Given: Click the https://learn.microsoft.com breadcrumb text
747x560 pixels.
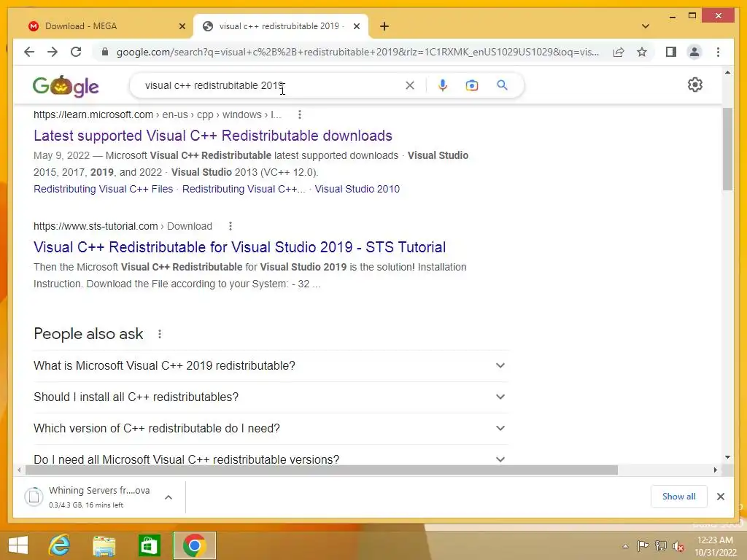Looking at the screenshot, I should pyautogui.click(x=93, y=114).
